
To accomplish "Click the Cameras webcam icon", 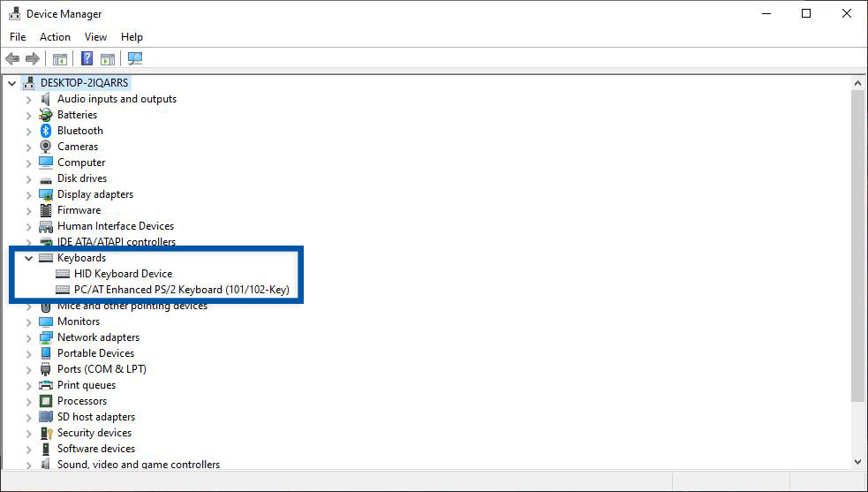I will click(x=45, y=147).
